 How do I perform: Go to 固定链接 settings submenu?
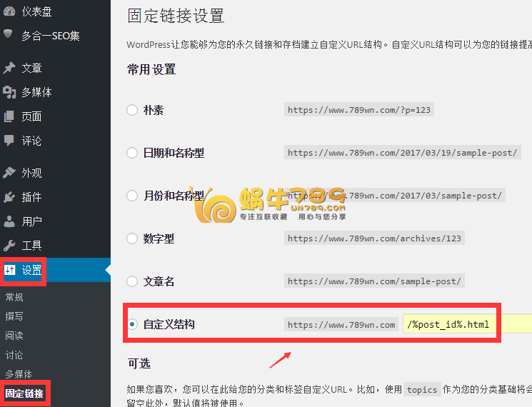pyautogui.click(x=24, y=393)
